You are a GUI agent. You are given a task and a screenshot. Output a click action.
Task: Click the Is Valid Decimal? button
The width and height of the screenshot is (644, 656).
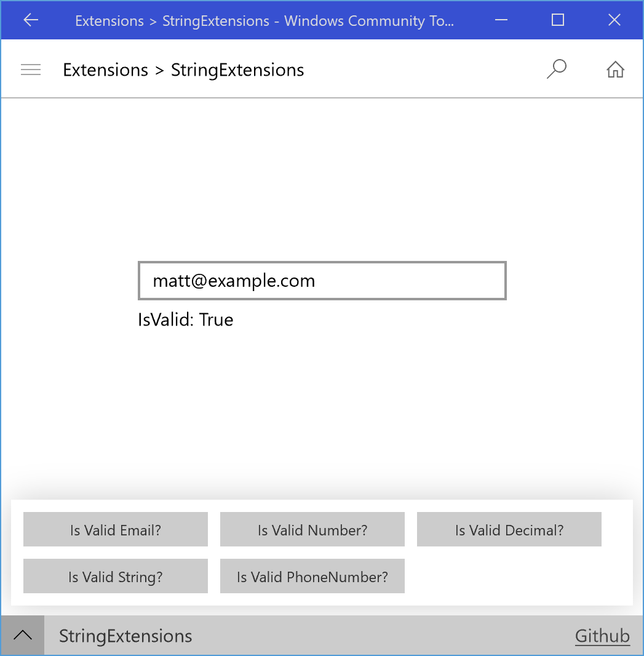(509, 529)
